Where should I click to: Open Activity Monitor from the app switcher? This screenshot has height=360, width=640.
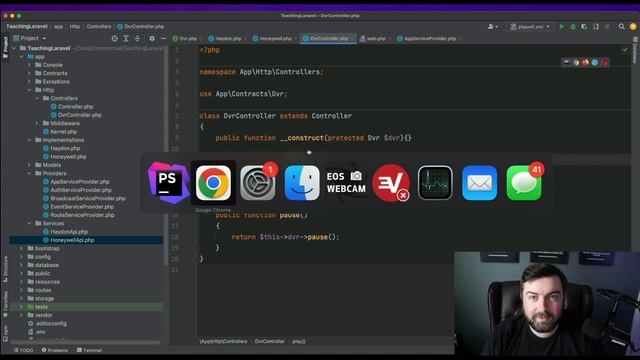click(435, 183)
